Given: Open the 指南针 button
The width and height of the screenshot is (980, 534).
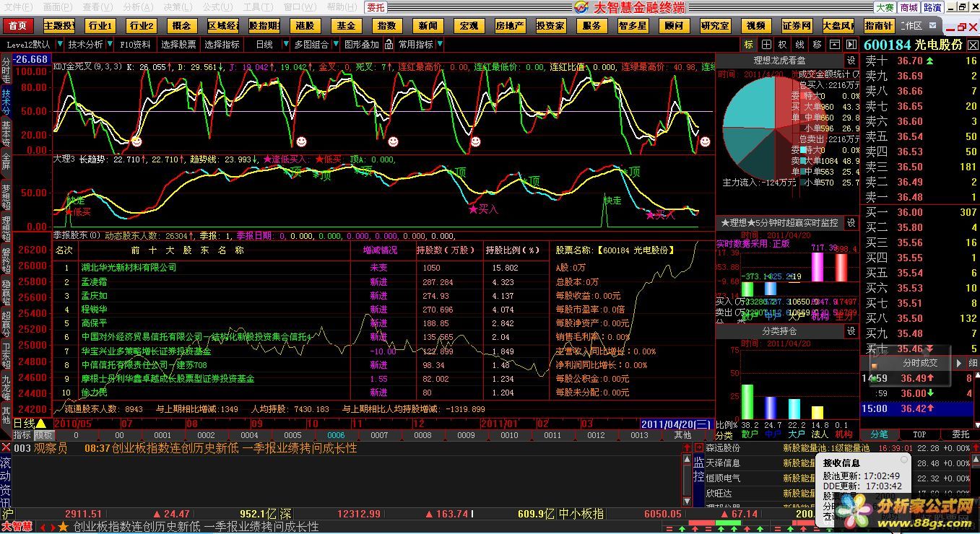Looking at the screenshot, I should click(x=878, y=26).
